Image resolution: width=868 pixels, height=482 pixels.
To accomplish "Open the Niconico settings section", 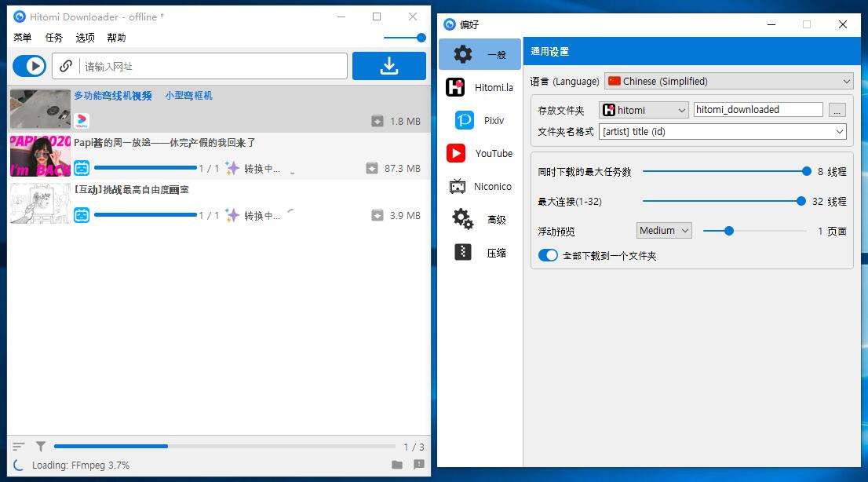I will point(480,187).
